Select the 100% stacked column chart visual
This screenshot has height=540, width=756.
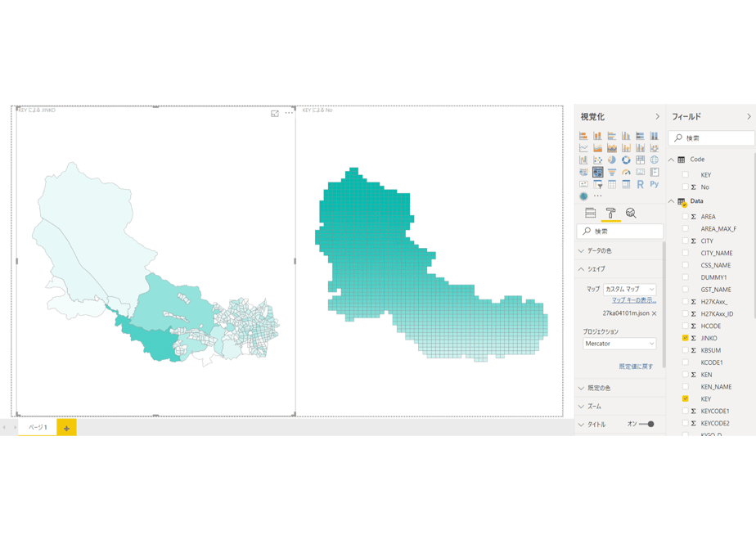coord(655,136)
